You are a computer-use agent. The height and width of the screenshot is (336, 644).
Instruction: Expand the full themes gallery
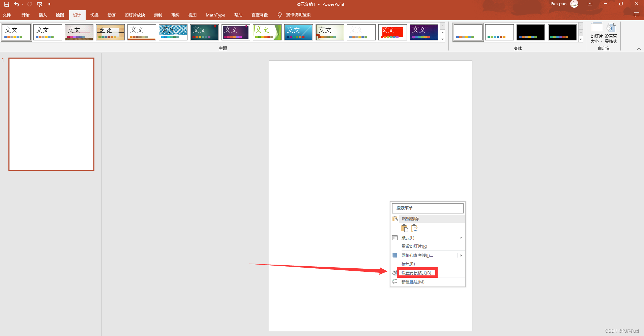(442, 39)
